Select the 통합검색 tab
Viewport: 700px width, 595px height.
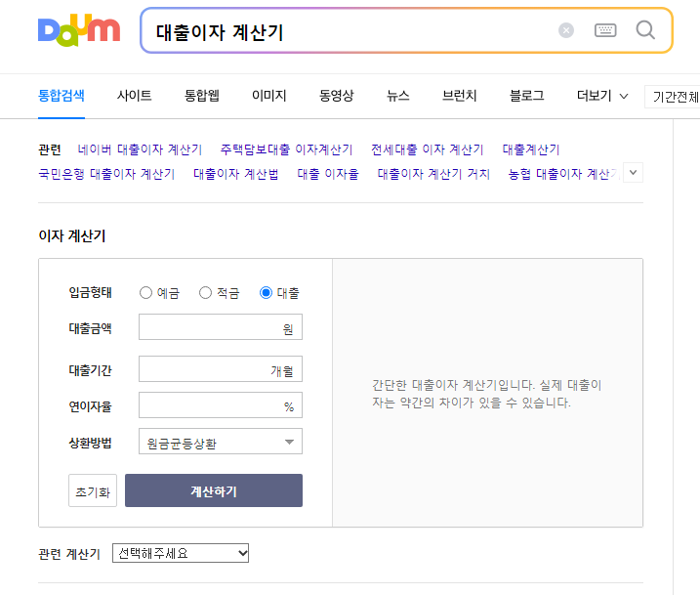pos(62,96)
